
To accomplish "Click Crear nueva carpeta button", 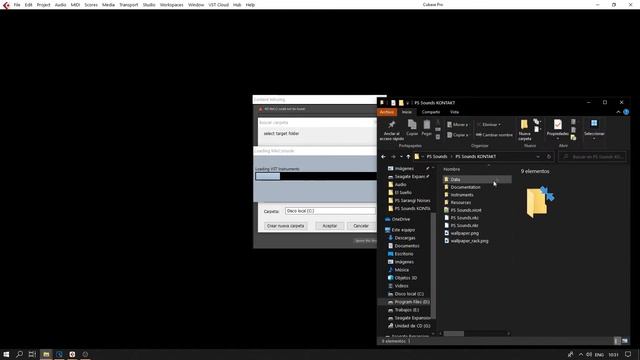I will tap(285, 226).
